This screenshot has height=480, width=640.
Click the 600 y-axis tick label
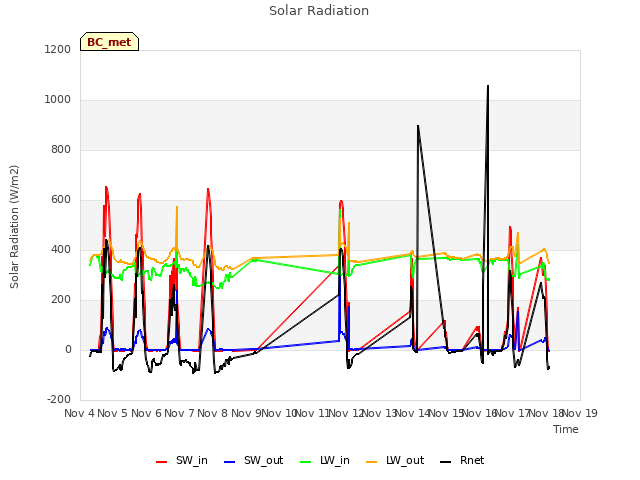(x=61, y=200)
